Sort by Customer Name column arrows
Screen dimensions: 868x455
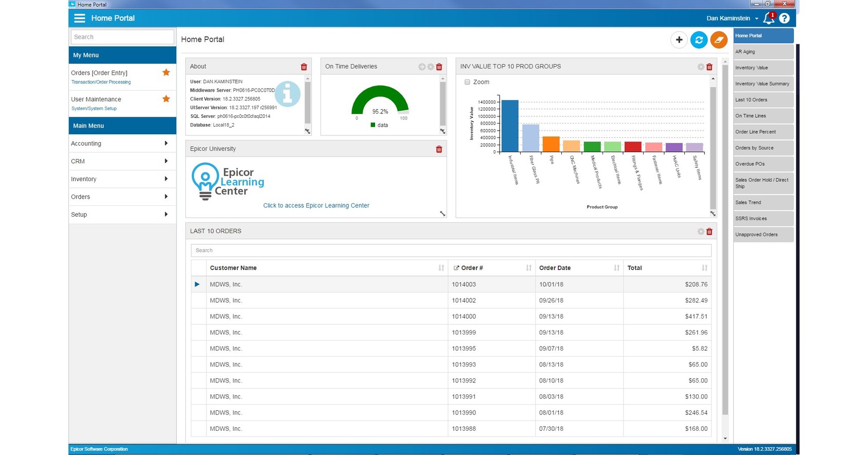pyautogui.click(x=441, y=268)
